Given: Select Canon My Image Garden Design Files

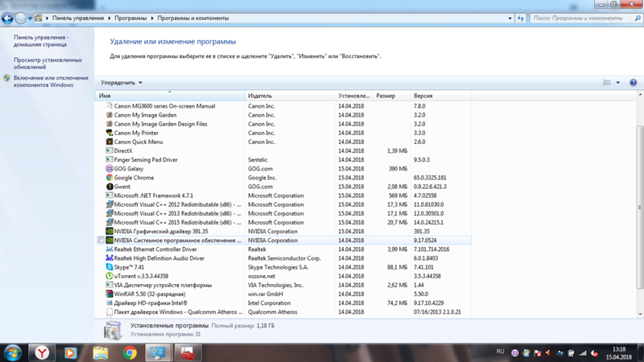Looking at the screenshot, I should (283, 124).
